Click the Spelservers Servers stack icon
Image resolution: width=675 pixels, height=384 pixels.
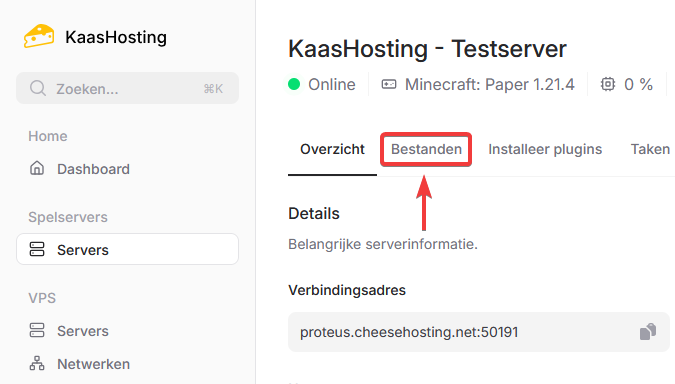click(x=37, y=249)
